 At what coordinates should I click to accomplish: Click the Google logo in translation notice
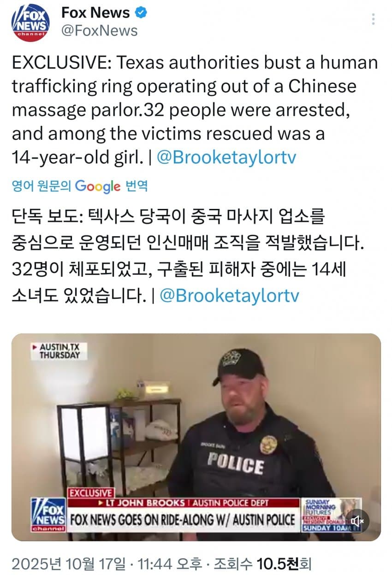(x=98, y=186)
